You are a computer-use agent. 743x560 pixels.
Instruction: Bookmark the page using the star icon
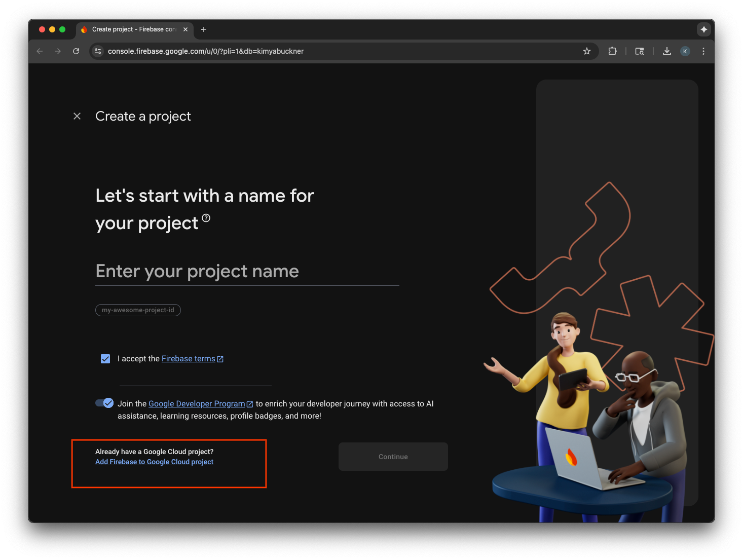click(x=586, y=51)
